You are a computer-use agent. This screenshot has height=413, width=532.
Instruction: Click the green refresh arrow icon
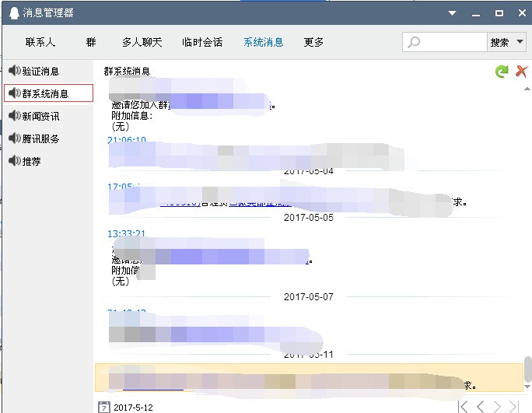click(502, 72)
